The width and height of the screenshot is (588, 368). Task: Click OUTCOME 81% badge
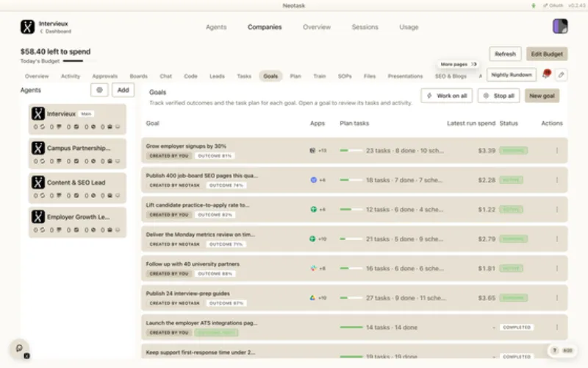coord(215,156)
